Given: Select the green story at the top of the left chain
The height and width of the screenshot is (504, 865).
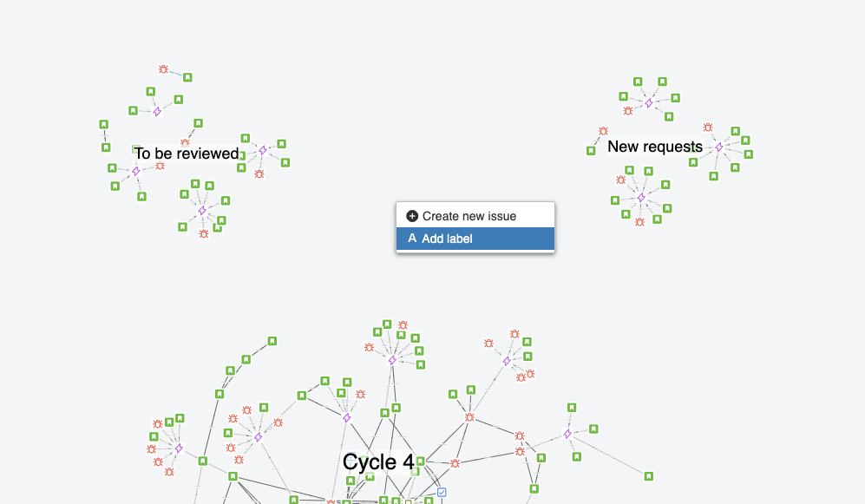Looking at the screenshot, I should click(272, 341).
